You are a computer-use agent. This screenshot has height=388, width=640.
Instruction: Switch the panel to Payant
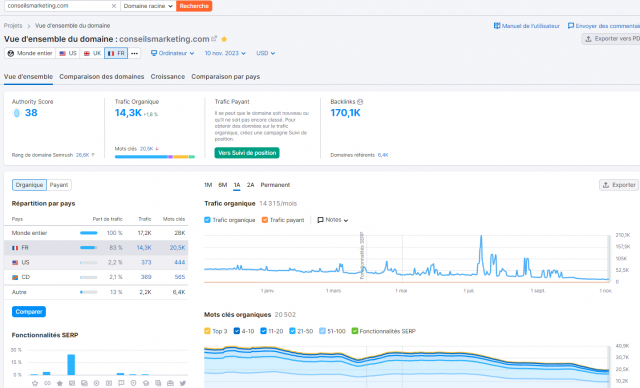coord(59,185)
